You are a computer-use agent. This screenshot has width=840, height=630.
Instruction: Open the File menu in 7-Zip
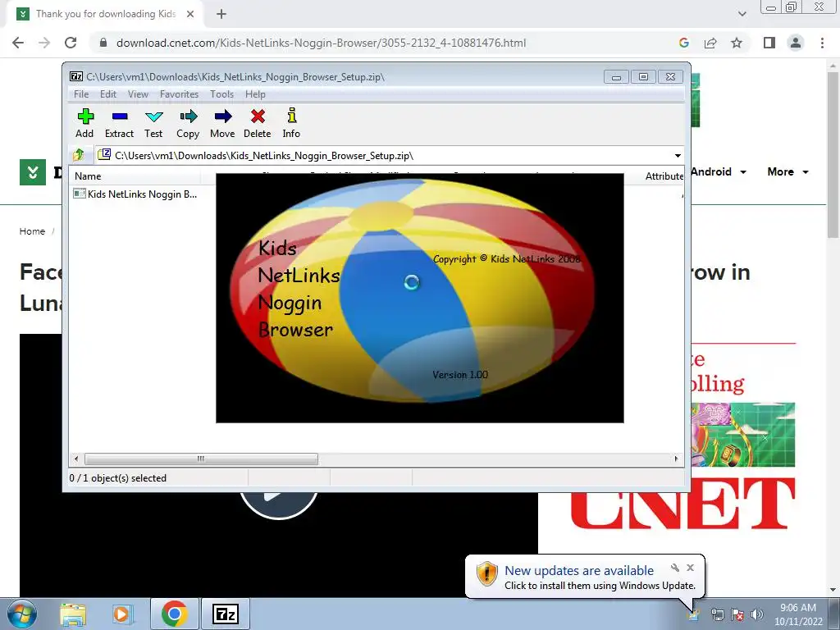(x=81, y=94)
